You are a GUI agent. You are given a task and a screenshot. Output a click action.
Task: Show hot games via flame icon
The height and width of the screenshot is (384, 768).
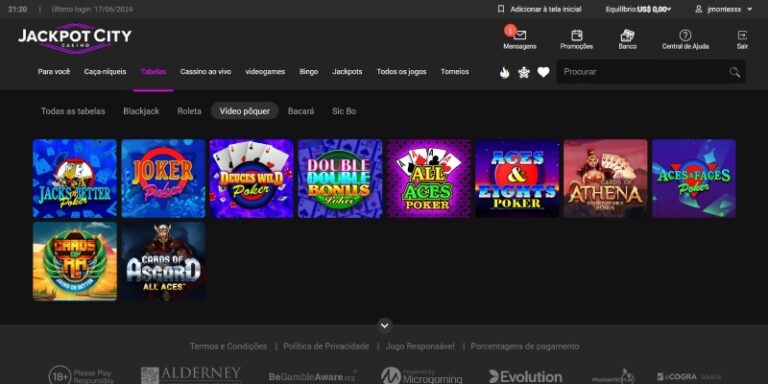coord(504,72)
